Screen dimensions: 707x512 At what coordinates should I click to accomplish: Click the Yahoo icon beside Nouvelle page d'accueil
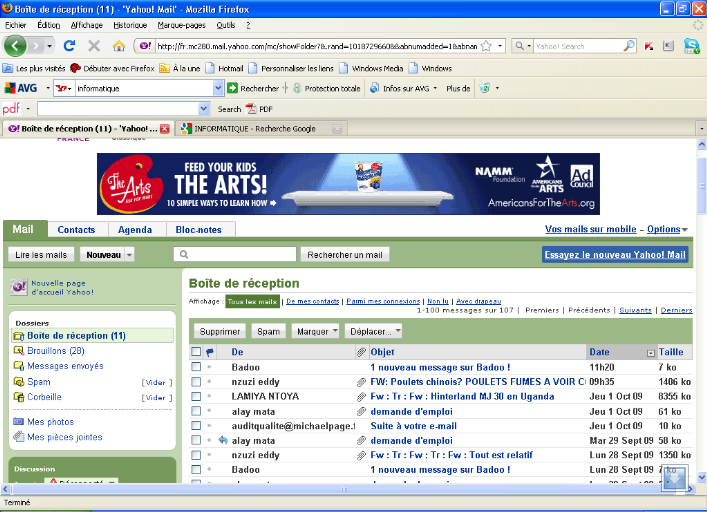point(19,287)
